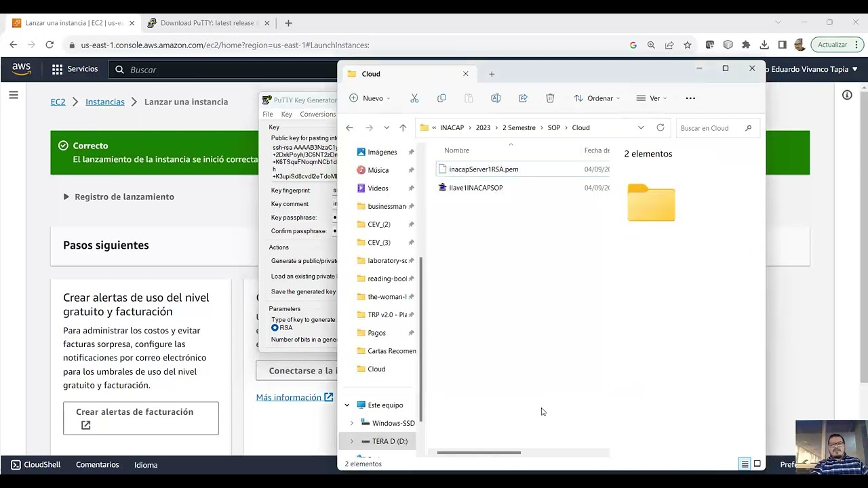The width and height of the screenshot is (868, 488).
Task: Click the Actualizar Chrome update button
Action: coord(836,45)
